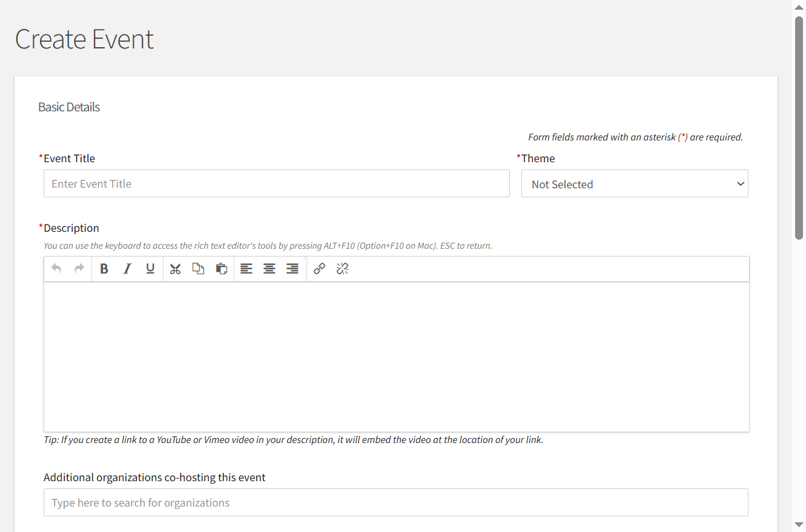Screen dimensions: 806x532
Task: Align description text left
Action: coord(246,269)
